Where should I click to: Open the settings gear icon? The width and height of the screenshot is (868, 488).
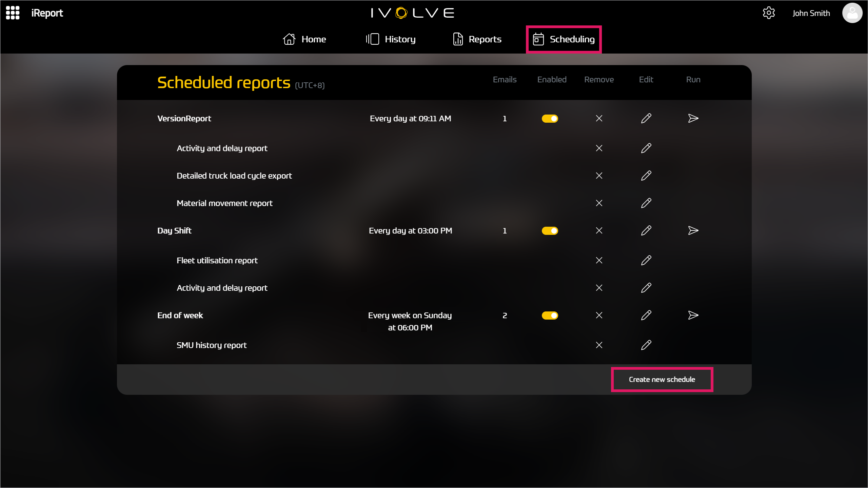point(769,13)
